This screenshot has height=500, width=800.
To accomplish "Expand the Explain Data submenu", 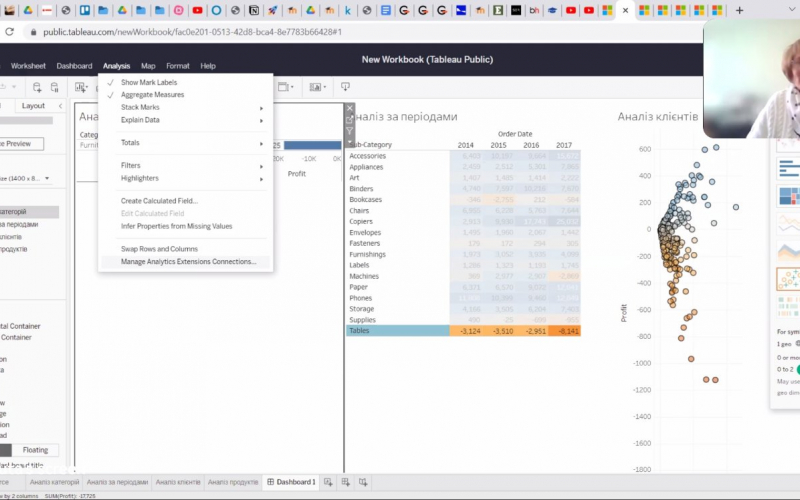I will [x=186, y=120].
